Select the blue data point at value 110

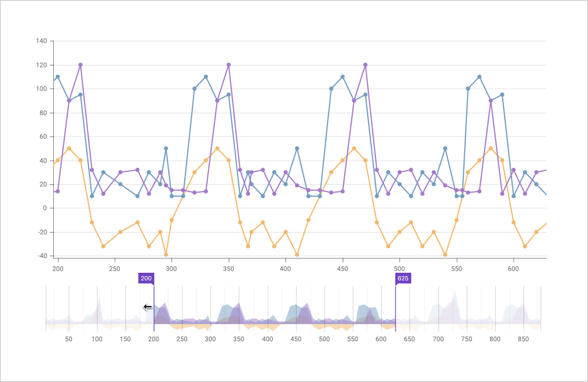coord(57,76)
